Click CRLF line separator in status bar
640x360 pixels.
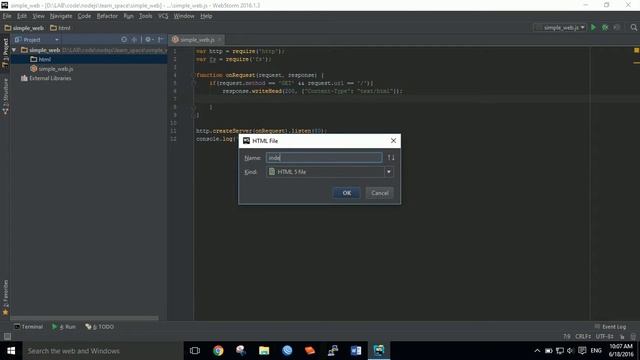583,336
